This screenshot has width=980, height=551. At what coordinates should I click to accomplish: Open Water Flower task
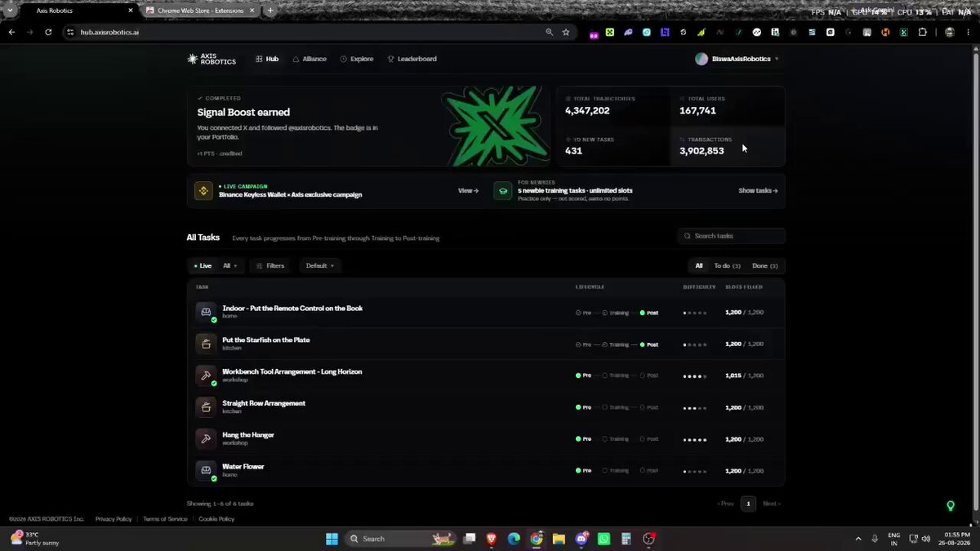[x=243, y=466]
